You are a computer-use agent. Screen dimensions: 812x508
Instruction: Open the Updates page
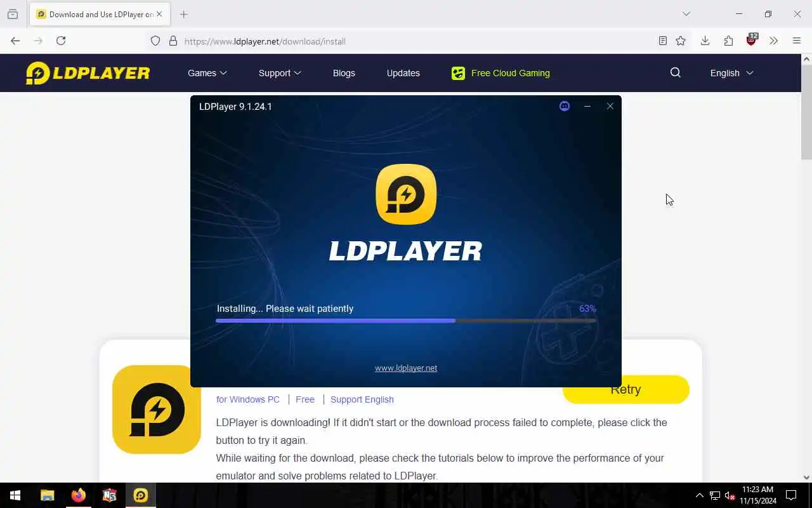(403, 73)
